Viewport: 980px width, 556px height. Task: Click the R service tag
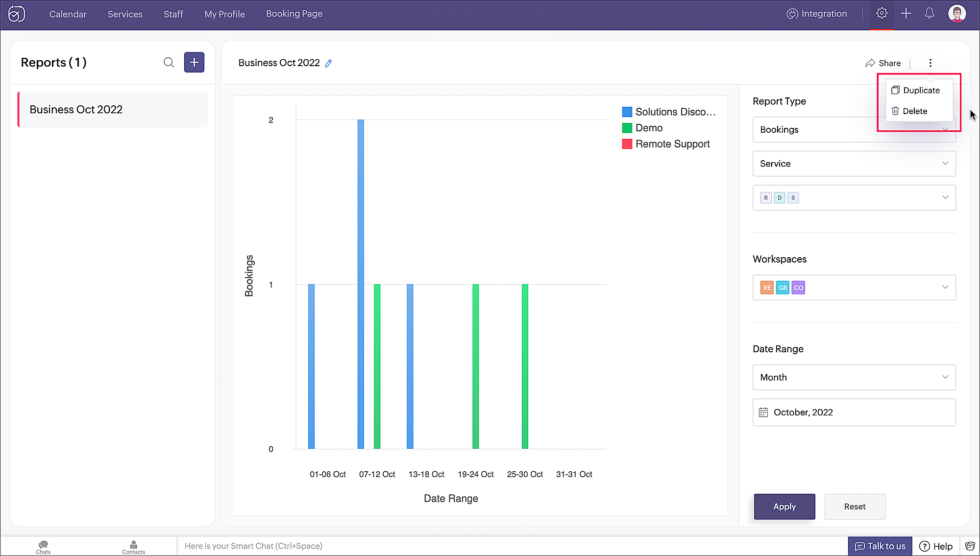(x=766, y=198)
